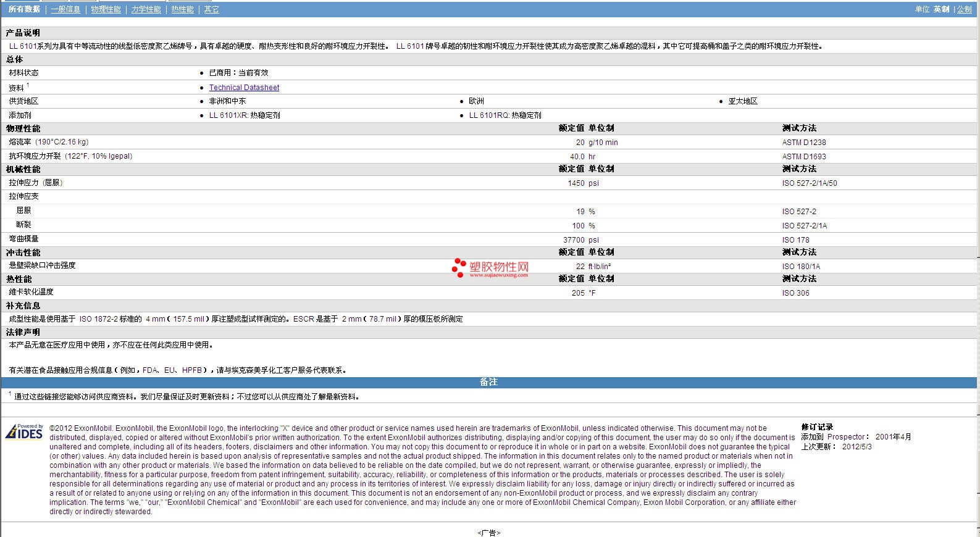Open the 热性能 tab in the top bar
Viewport: 980px width, 537px height.
tap(182, 9)
